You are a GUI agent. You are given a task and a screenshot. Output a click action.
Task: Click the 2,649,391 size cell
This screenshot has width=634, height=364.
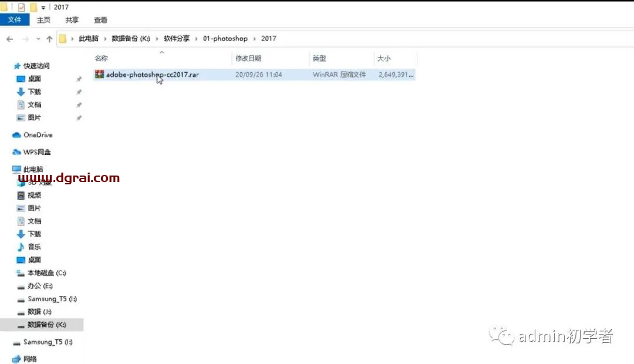click(396, 75)
